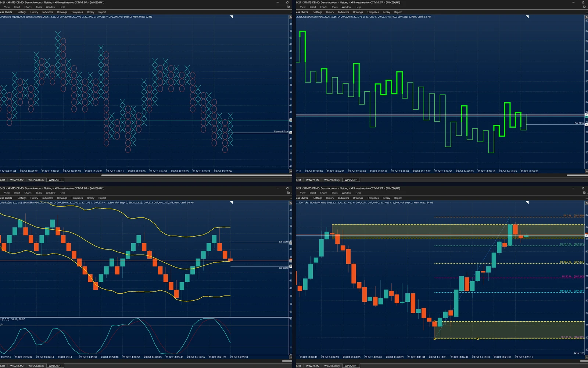Click FR 61.8 % Fibonacci level label

pos(572,291)
